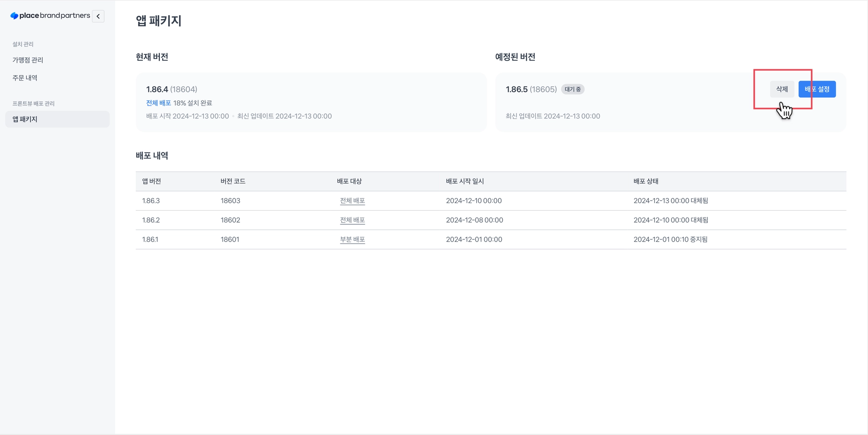Open 가맹점 관리 menu
This screenshot has width=868, height=435.
coord(28,60)
